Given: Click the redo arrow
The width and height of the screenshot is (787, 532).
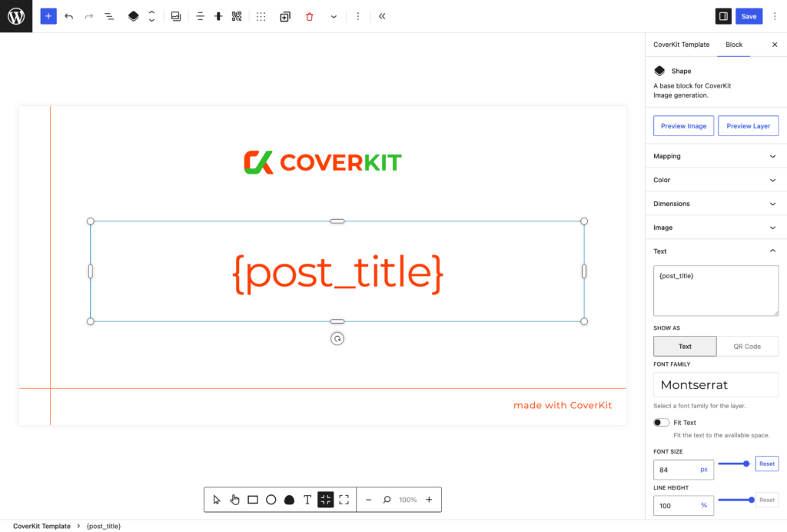Looking at the screenshot, I should 89,17.
